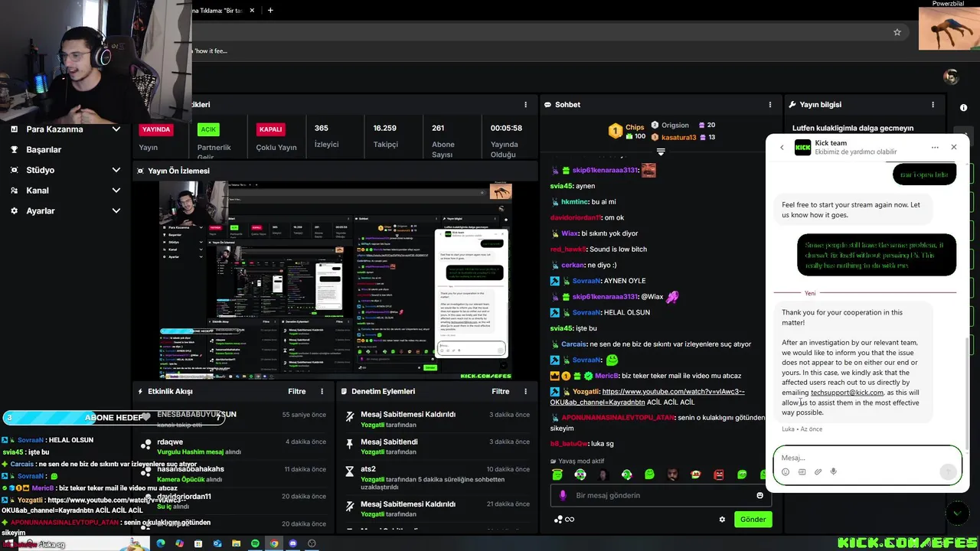Image resolution: width=980 pixels, height=551 pixels.
Task: Open Filtre in Etkinlik Akışı panel
Action: click(x=297, y=391)
